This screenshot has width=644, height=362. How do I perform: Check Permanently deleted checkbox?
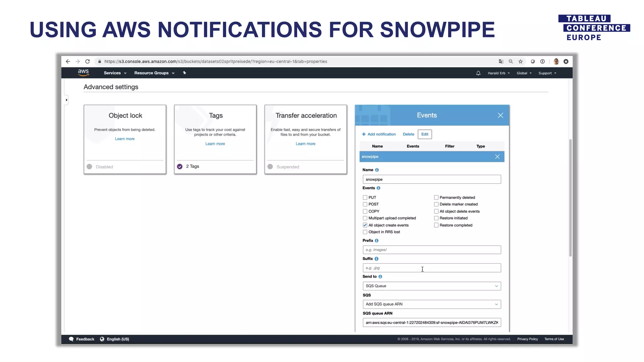(x=436, y=198)
